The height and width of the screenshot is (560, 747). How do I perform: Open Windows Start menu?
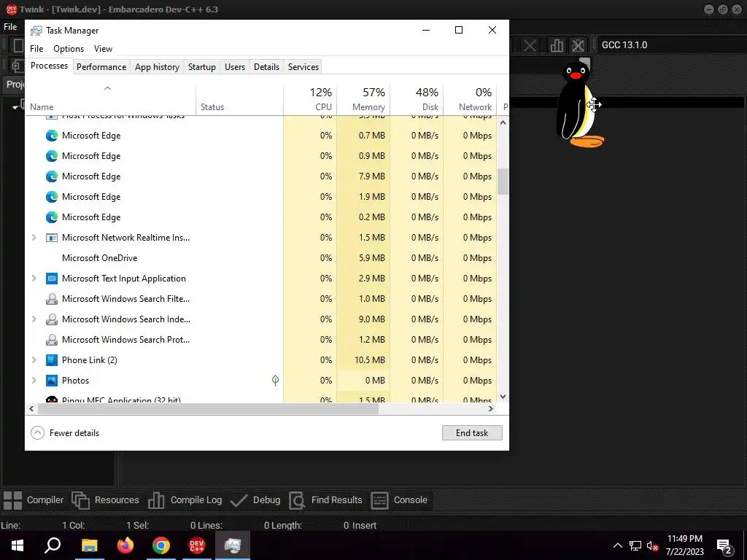18,545
